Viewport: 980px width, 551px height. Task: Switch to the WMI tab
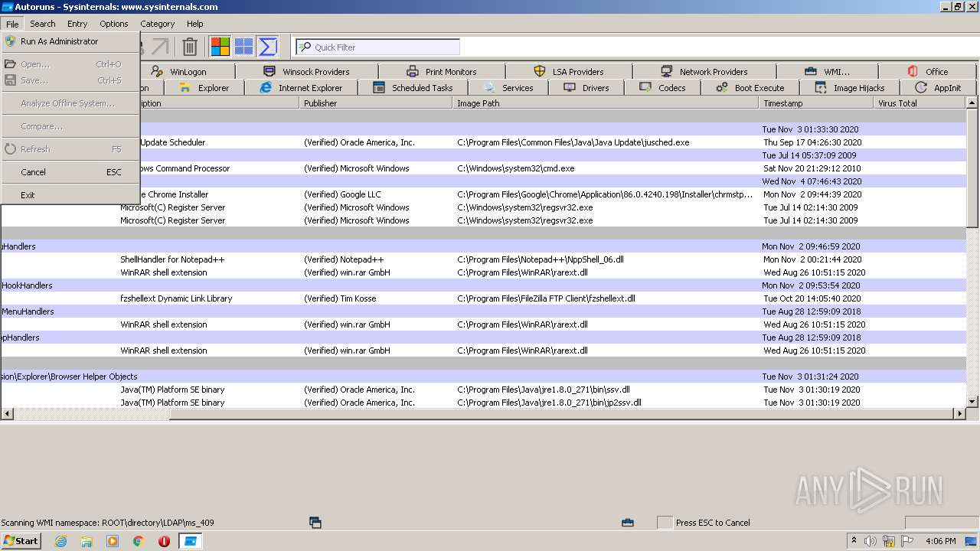click(827, 71)
